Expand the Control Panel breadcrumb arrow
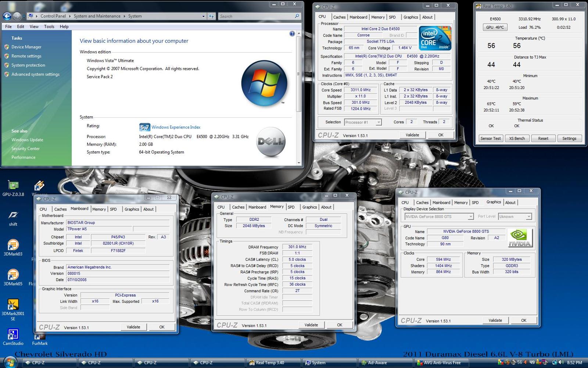 [69, 16]
